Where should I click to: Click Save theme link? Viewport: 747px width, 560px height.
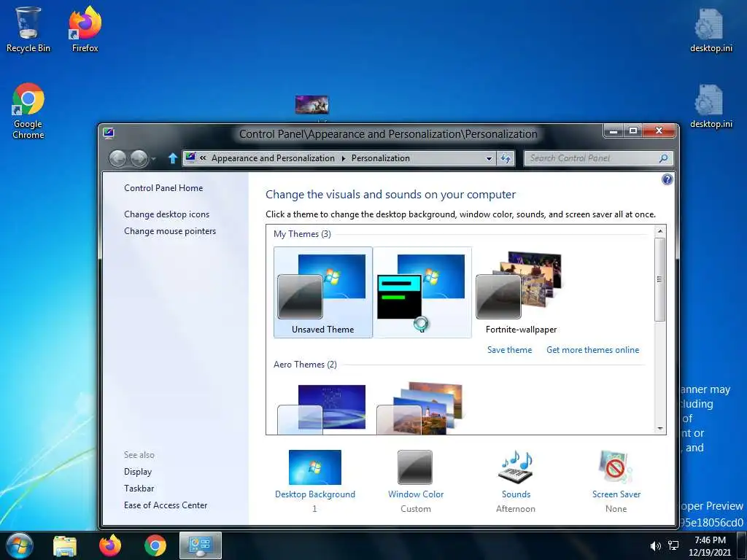pyautogui.click(x=509, y=350)
